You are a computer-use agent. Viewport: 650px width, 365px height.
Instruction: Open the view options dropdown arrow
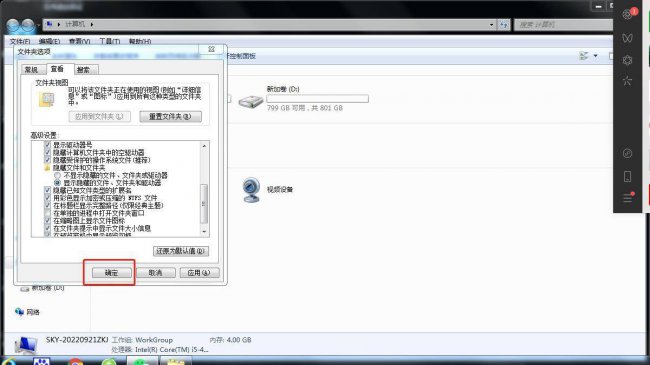596,56
